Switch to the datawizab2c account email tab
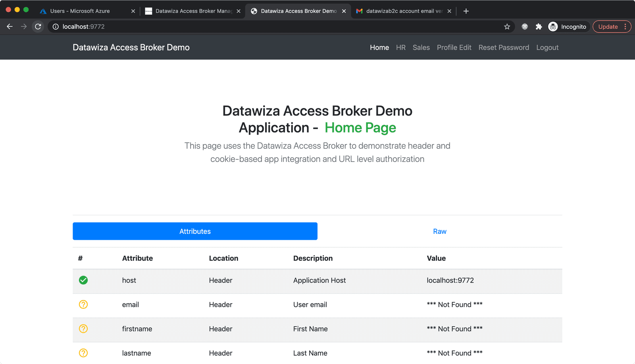 click(404, 11)
